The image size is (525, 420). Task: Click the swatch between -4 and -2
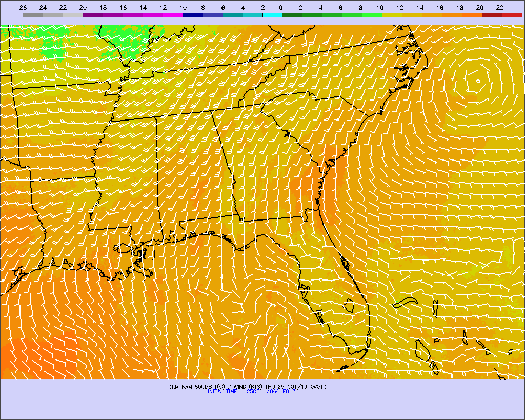(x=252, y=15)
